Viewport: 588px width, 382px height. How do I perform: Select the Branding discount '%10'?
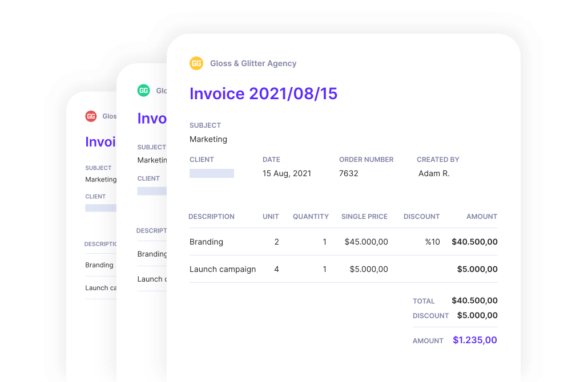pos(432,242)
